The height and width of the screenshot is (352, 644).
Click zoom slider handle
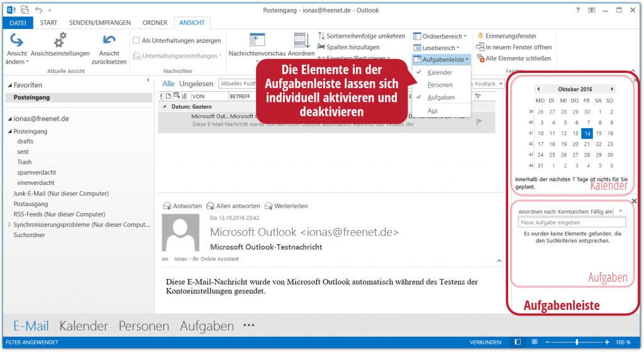click(x=577, y=342)
